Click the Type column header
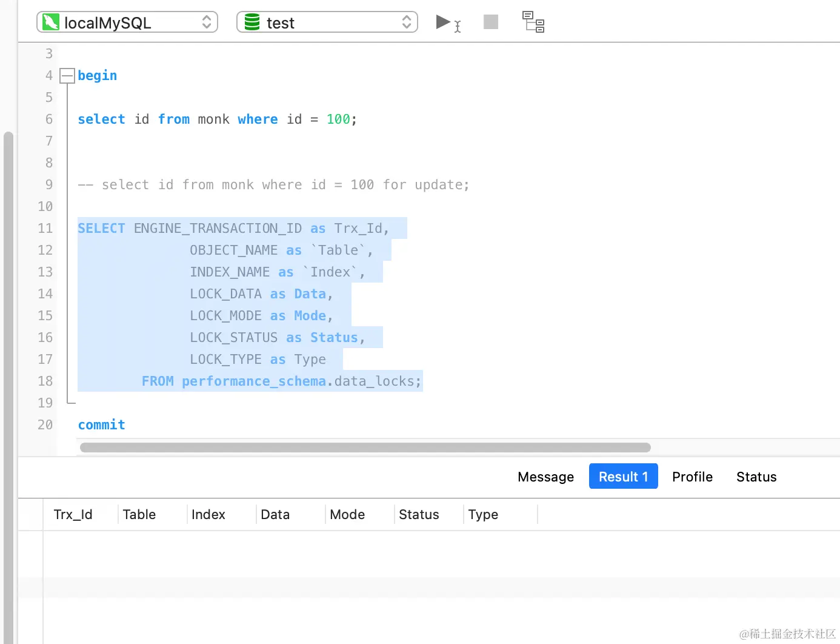Image resolution: width=840 pixels, height=644 pixels. click(501, 514)
